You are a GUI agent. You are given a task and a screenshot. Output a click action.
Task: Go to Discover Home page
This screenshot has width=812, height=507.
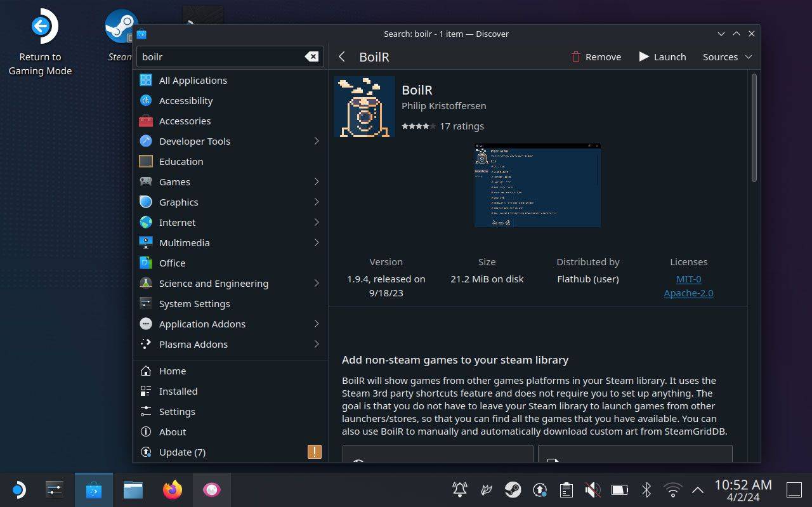pos(230,371)
